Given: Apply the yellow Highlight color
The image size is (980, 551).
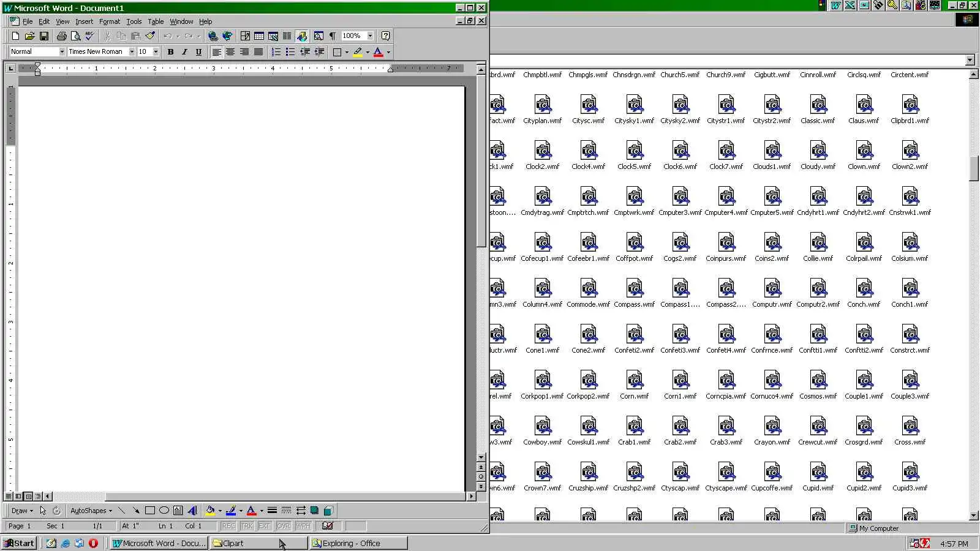Looking at the screenshot, I should [358, 52].
